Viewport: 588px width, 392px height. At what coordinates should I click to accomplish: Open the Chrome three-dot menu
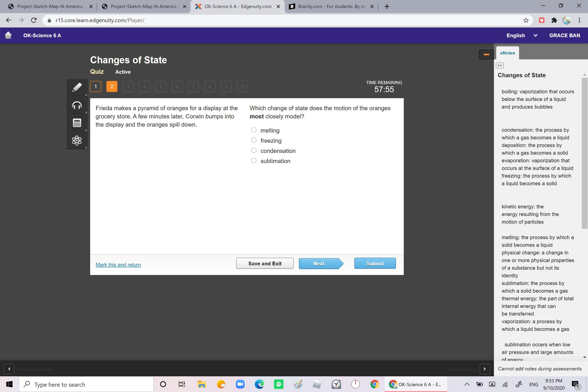coord(579,20)
